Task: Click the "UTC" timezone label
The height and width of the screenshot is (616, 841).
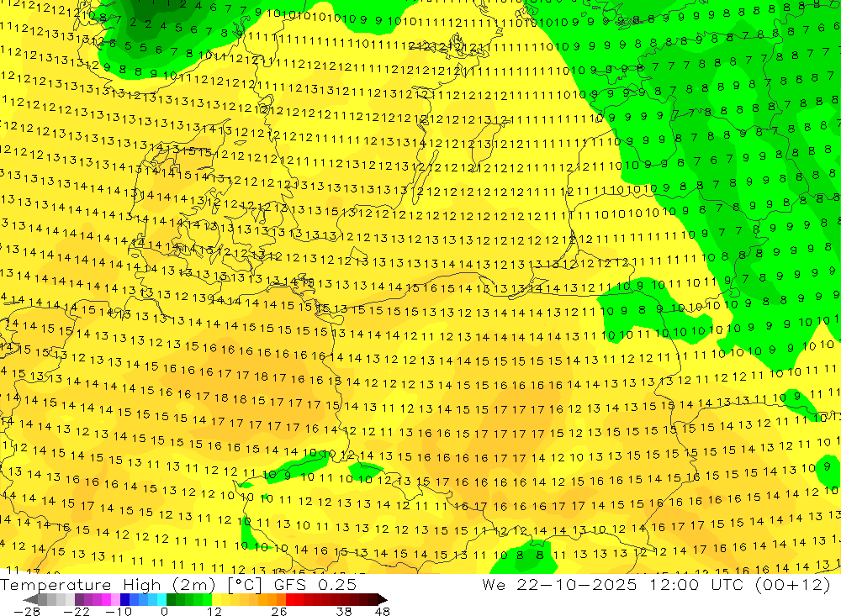Action: pos(727,584)
